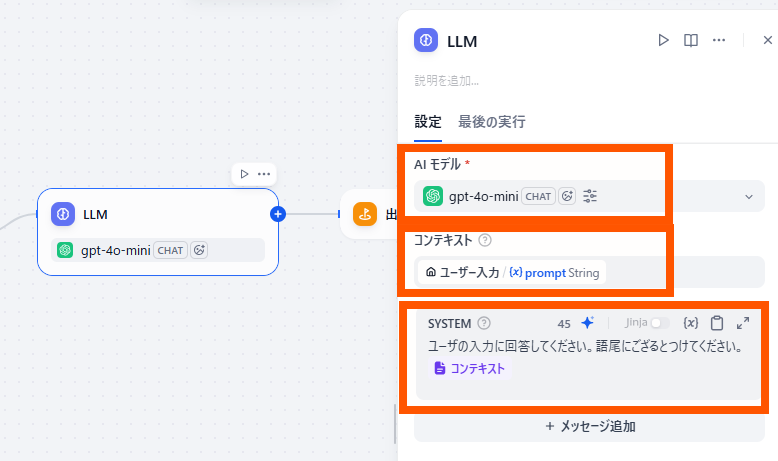778x461 pixels.
Task: Run this step using panel play icon
Action: (x=663, y=40)
